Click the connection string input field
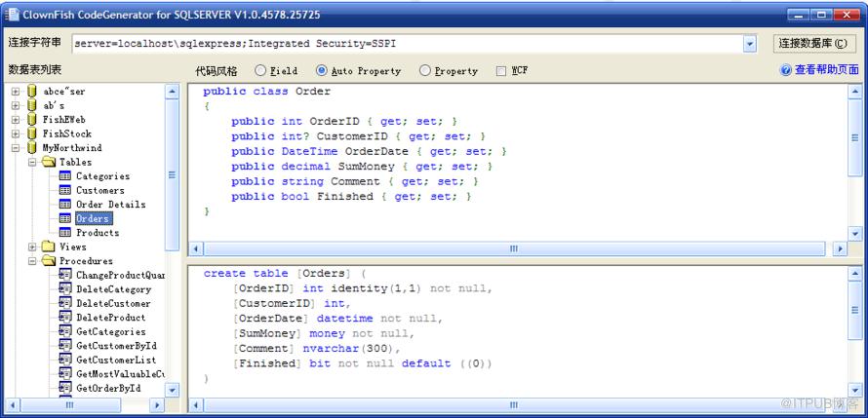 pyautogui.click(x=408, y=44)
